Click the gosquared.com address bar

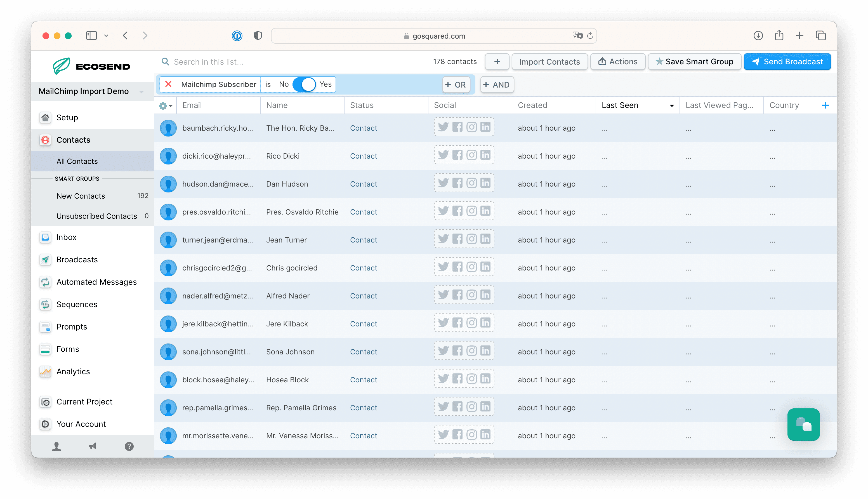click(x=434, y=36)
